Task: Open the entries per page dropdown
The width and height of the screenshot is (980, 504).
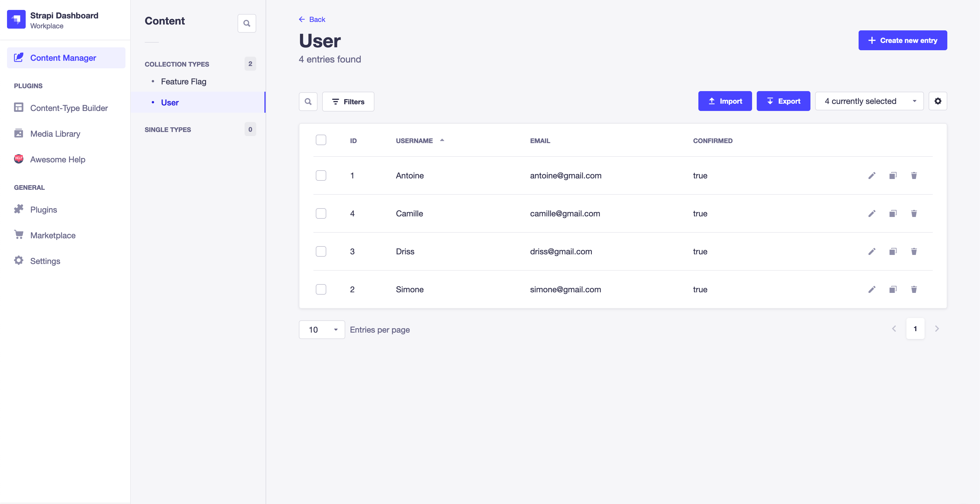Action: click(x=322, y=329)
